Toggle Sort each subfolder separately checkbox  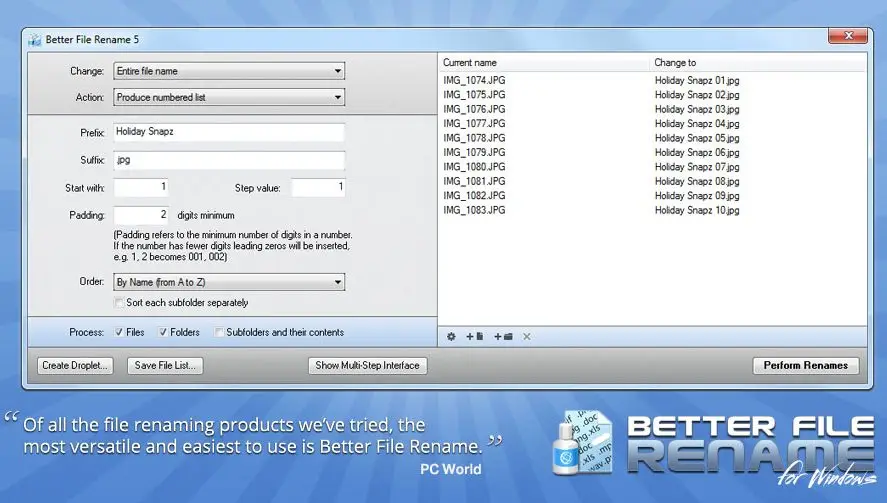point(119,303)
